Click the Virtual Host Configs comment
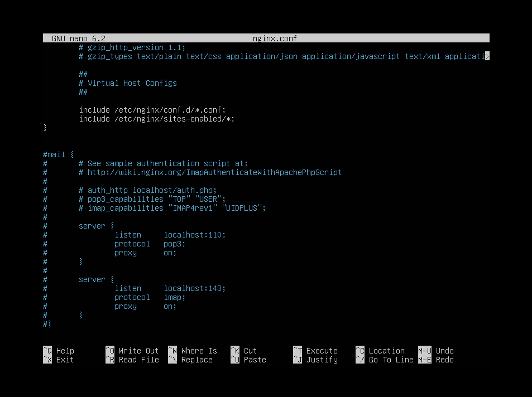This screenshot has height=397, width=532. (x=128, y=83)
